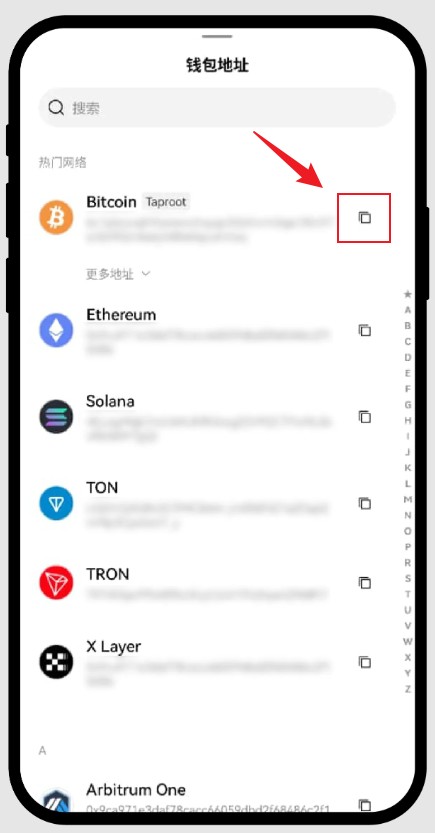Tap the Ethereum diamond logo icon
This screenshot has width=435, height=833.
(56, 330)
